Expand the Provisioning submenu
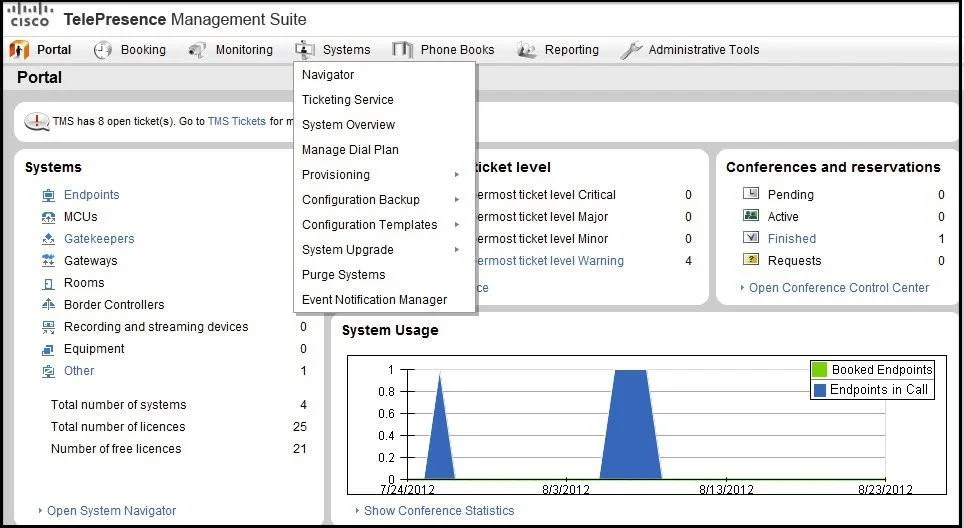This screenshot has height=528, width=964. (381, 175)
